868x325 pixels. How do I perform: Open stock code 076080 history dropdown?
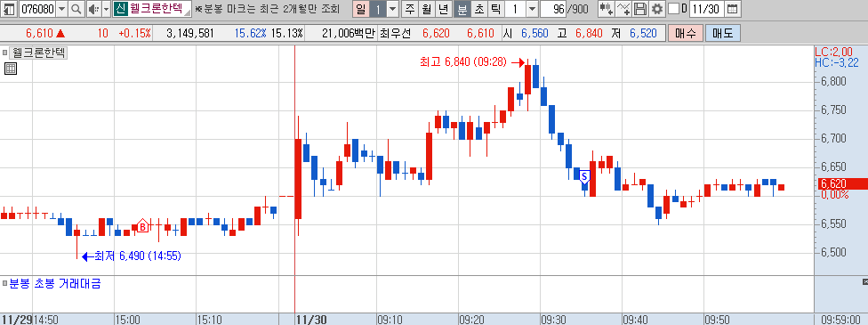tap(61, 9)
